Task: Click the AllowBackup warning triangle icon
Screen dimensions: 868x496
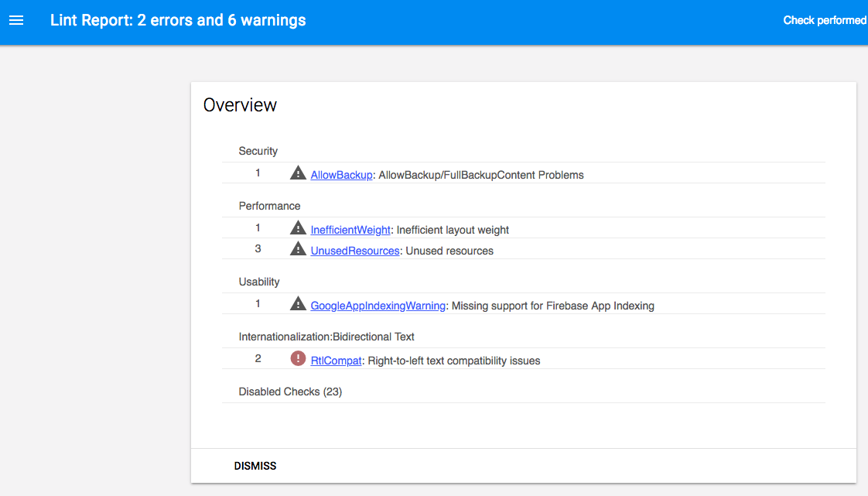Action: [298, 173]
